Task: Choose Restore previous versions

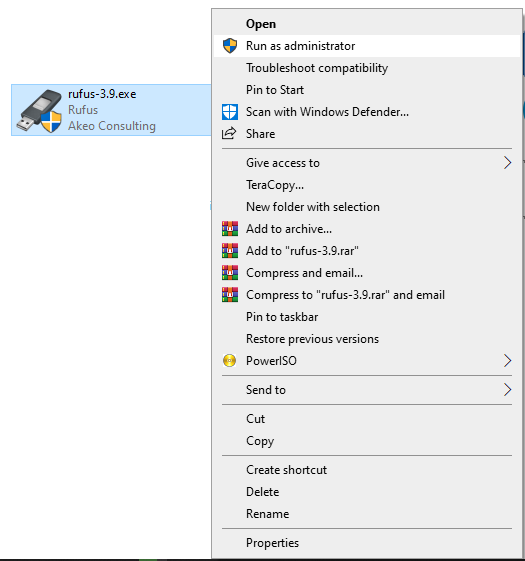Action: [366, 339]
